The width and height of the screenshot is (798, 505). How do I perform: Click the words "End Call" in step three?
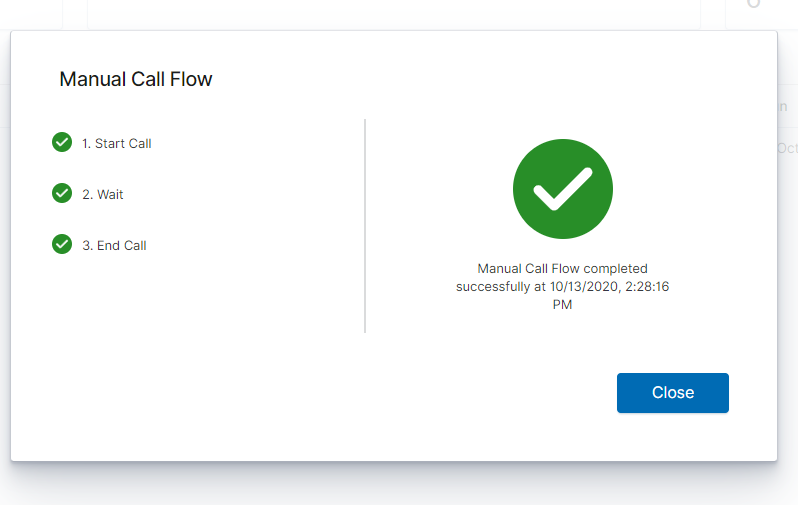coord(122,245)
